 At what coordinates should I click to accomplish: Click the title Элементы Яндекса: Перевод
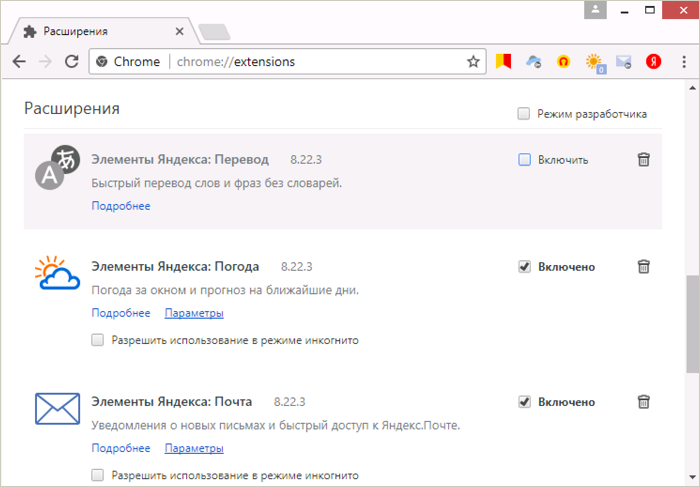(180, 159)
